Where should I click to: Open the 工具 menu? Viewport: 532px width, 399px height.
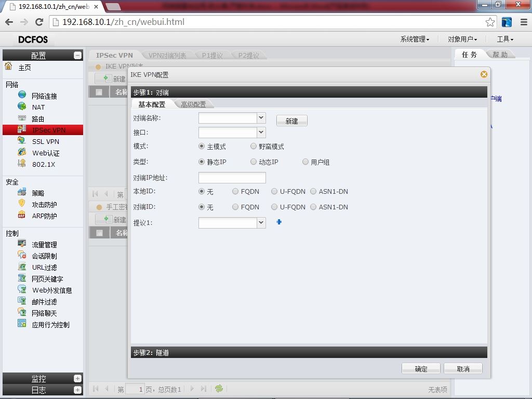(x=505, y=39)
